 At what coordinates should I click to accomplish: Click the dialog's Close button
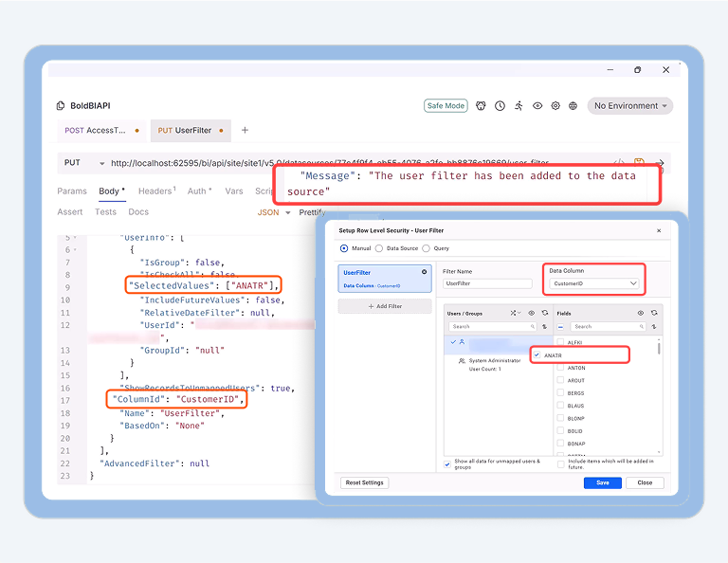[645, 482]
